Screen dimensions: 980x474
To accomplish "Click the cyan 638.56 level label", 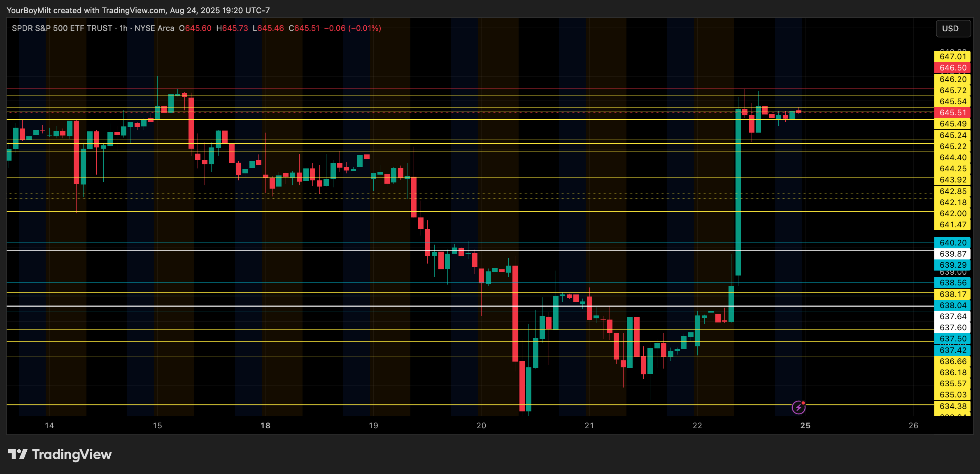I will click(952, 283).
